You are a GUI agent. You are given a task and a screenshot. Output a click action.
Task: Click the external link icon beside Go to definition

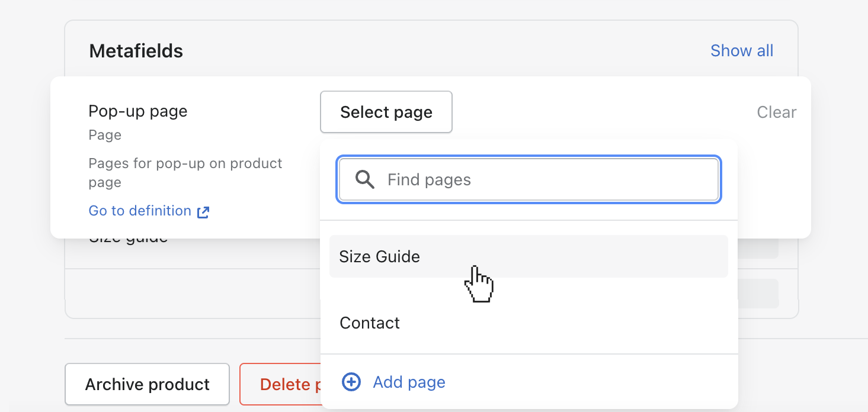(x=203, y=211)
